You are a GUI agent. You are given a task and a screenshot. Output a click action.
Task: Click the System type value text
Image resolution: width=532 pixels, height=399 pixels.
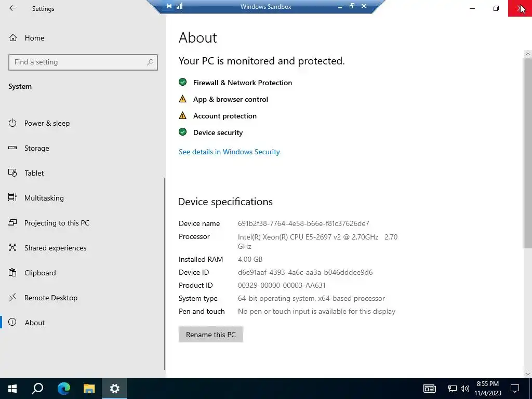click(x=311, y=299)
